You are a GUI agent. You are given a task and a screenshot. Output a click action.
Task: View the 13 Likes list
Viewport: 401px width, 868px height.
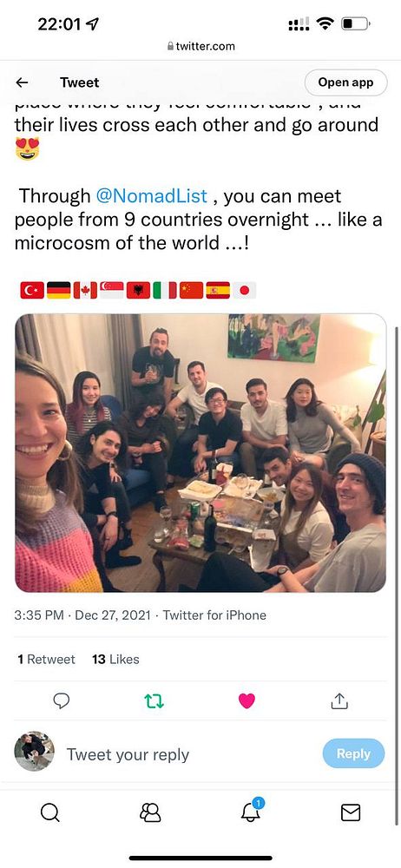115,660
